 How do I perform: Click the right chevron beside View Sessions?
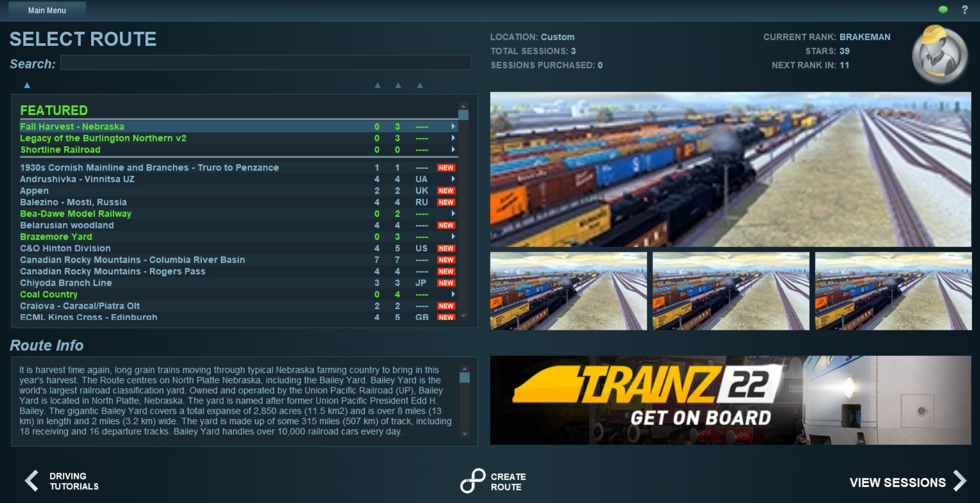click(960, 481)
